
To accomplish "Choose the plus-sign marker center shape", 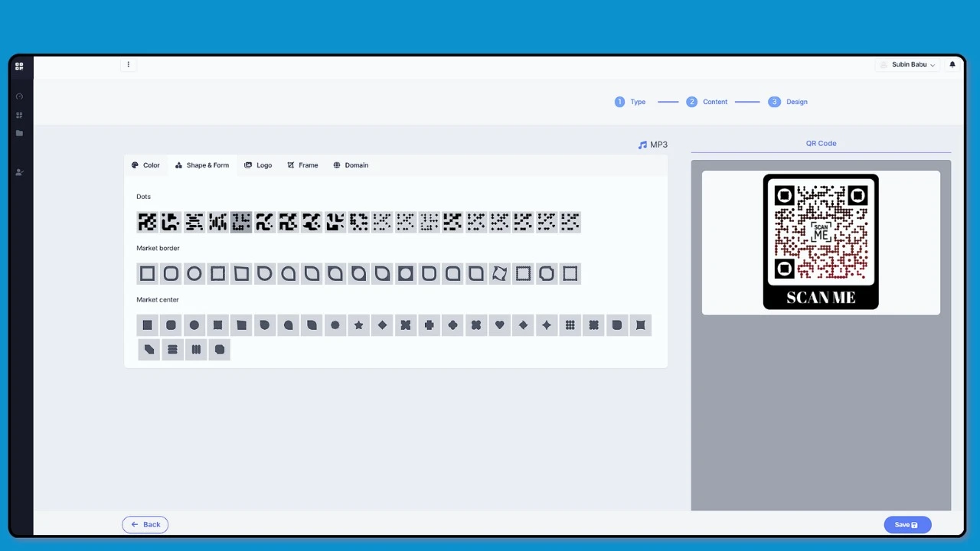I will pyautogui.click(x=429, y=325).
